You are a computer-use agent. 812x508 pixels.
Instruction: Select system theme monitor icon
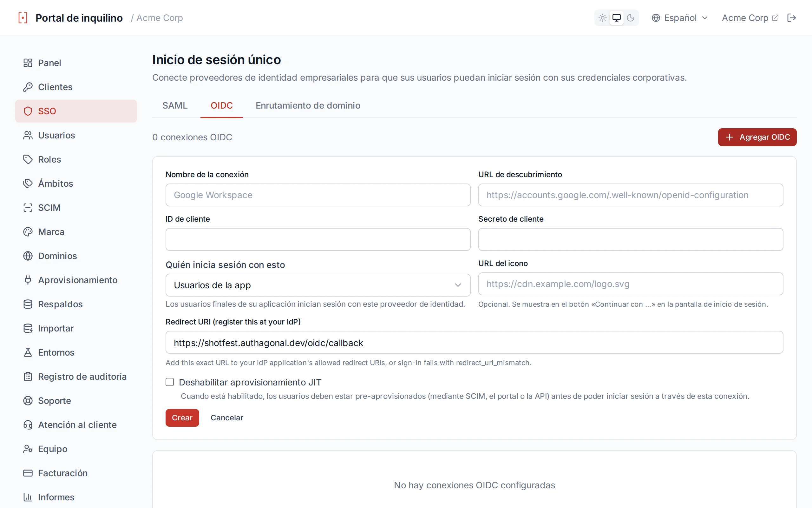click(x=616, y=18)
